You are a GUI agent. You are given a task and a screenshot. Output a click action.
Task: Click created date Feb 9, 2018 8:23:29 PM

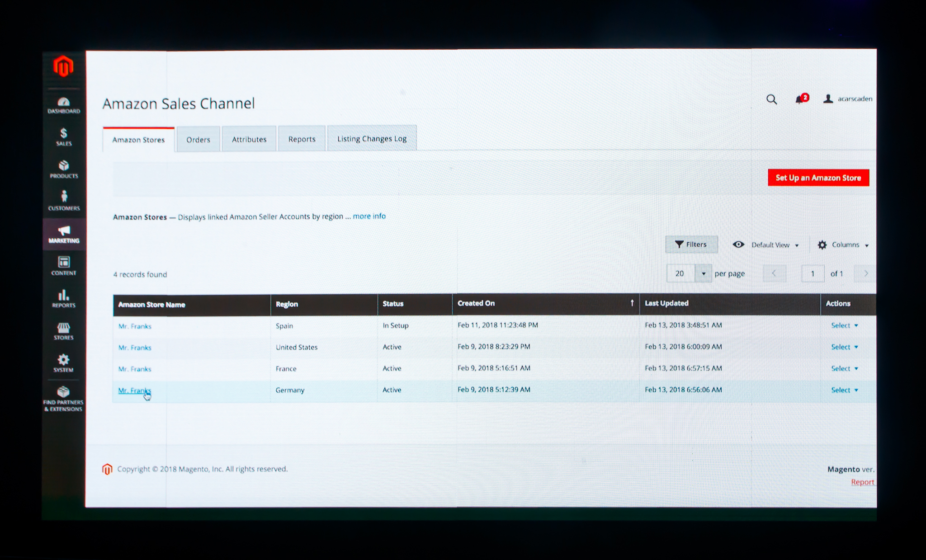494,347
